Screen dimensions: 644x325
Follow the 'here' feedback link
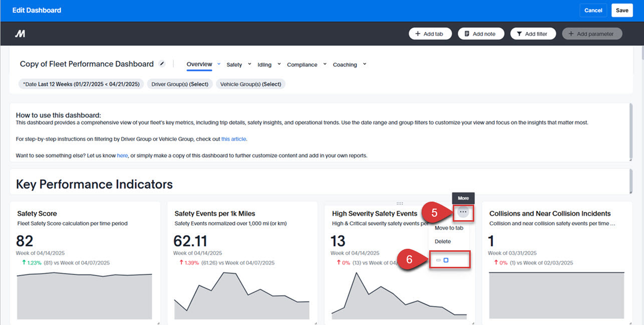(122, 155)
